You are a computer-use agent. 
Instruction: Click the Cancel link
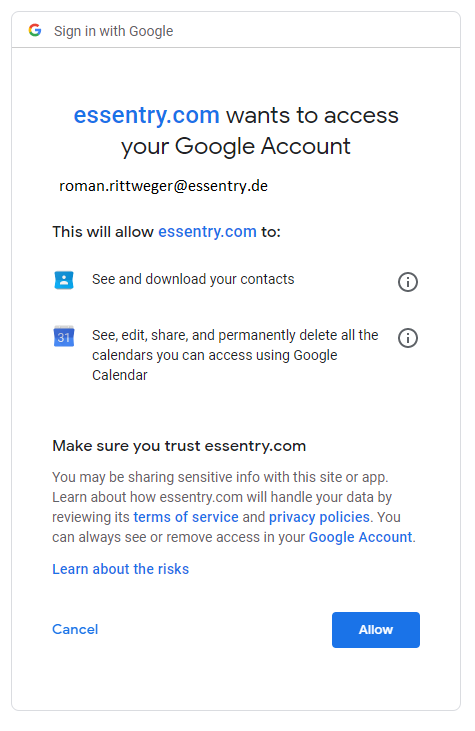[75, 629]
